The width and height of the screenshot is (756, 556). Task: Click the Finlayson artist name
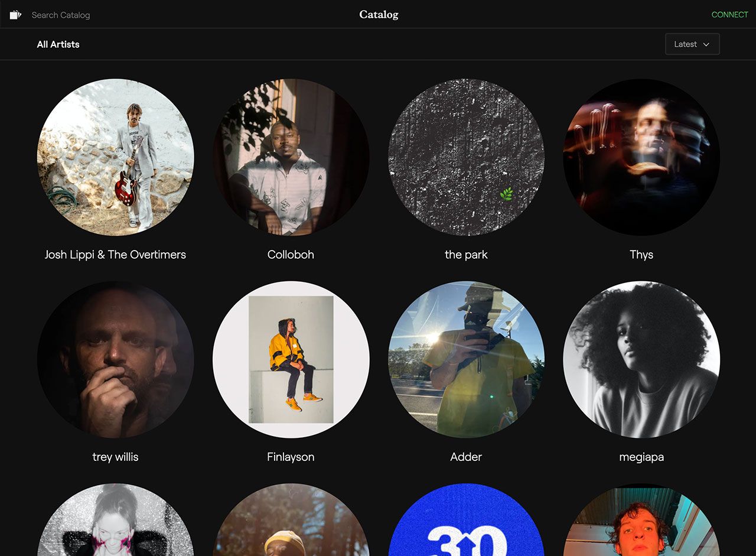coord(291,457)
